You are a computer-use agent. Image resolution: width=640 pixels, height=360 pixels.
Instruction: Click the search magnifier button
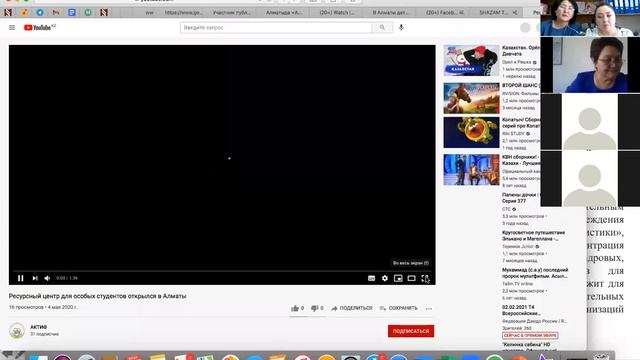(382, 27)
